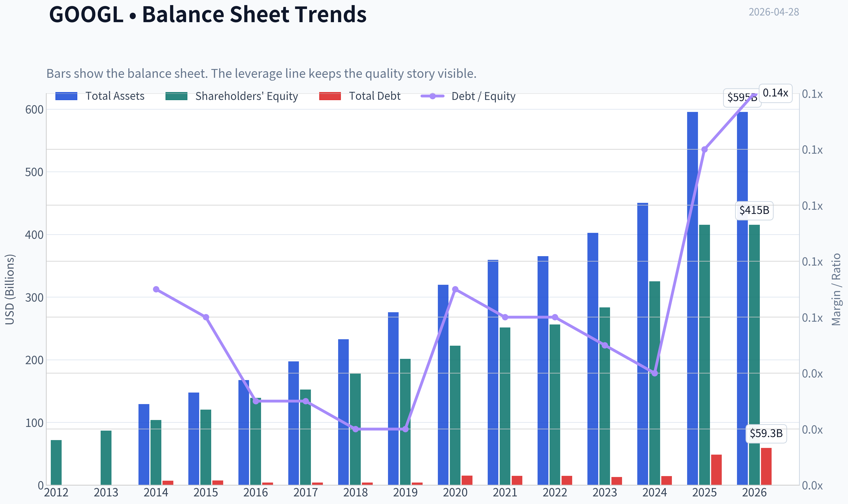Click the 2019 Debt / Equity line point

pos(405,429)
